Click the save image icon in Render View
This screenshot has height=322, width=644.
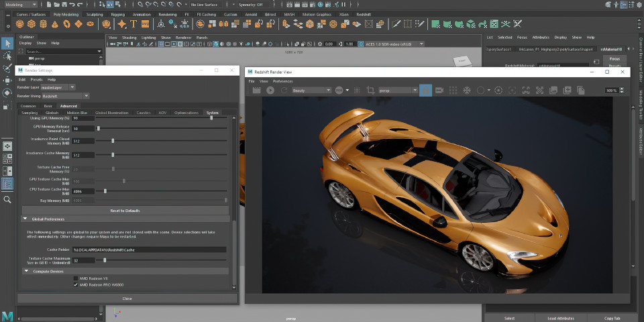tap(553, 90)
